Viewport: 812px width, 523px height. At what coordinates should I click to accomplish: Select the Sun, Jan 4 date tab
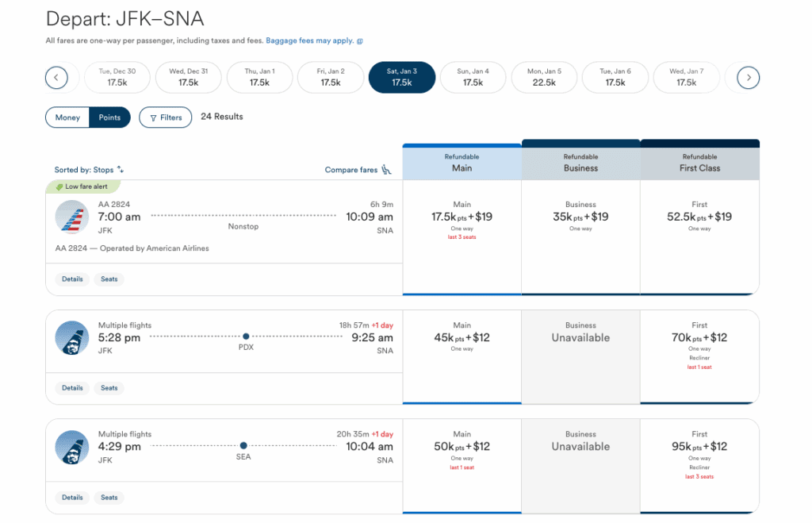[473, 77]
